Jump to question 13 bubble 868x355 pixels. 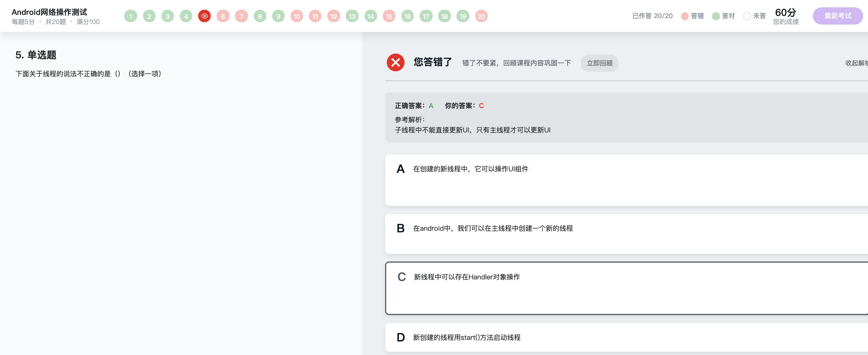tap(352, 16)
